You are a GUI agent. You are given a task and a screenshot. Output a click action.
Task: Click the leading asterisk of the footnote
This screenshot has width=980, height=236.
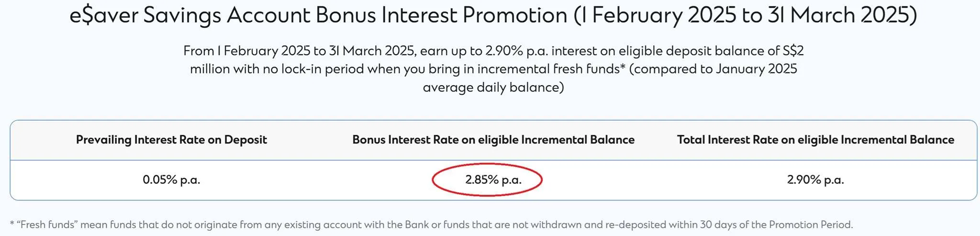click(x=12, y=224)
